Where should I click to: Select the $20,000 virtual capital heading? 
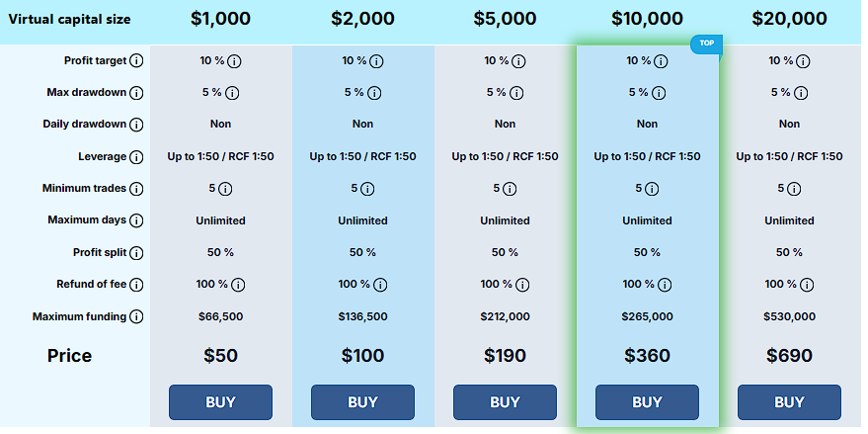click(789, 19)
